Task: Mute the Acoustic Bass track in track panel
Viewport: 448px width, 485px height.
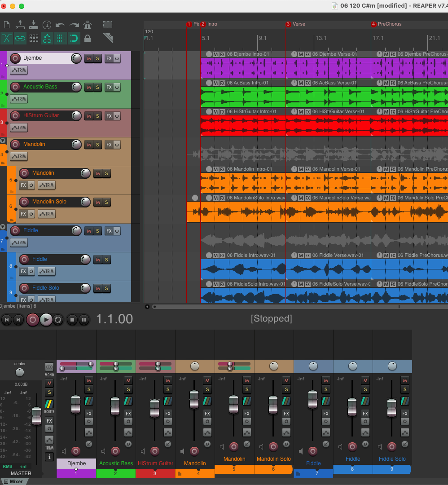Action: tap(89, 87)
